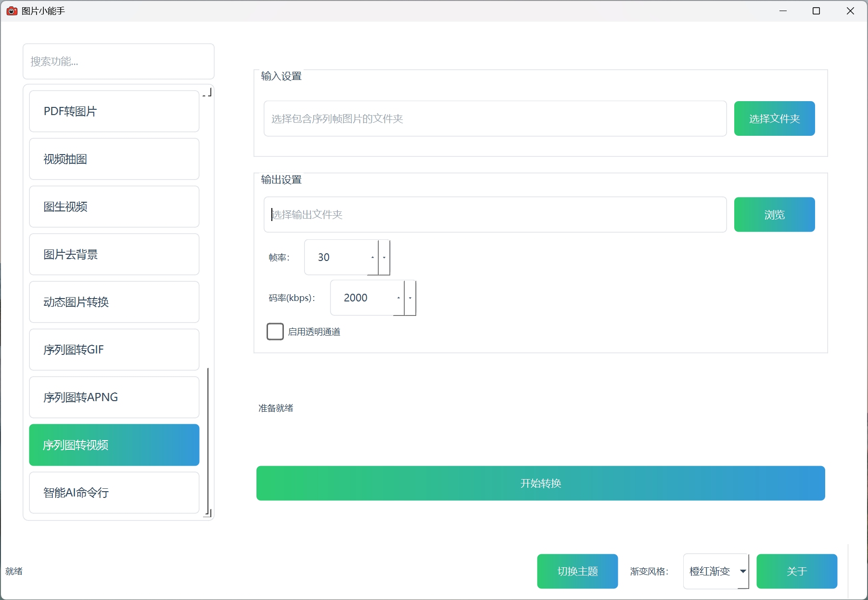
Task: Maximize the 图片小能手 window
Action: coord(816,11)
